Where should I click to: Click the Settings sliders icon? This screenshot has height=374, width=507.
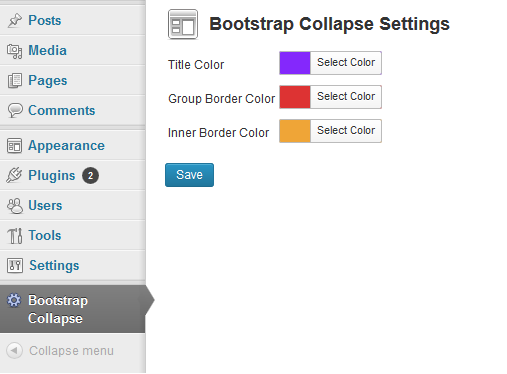(x=15, y=266)
